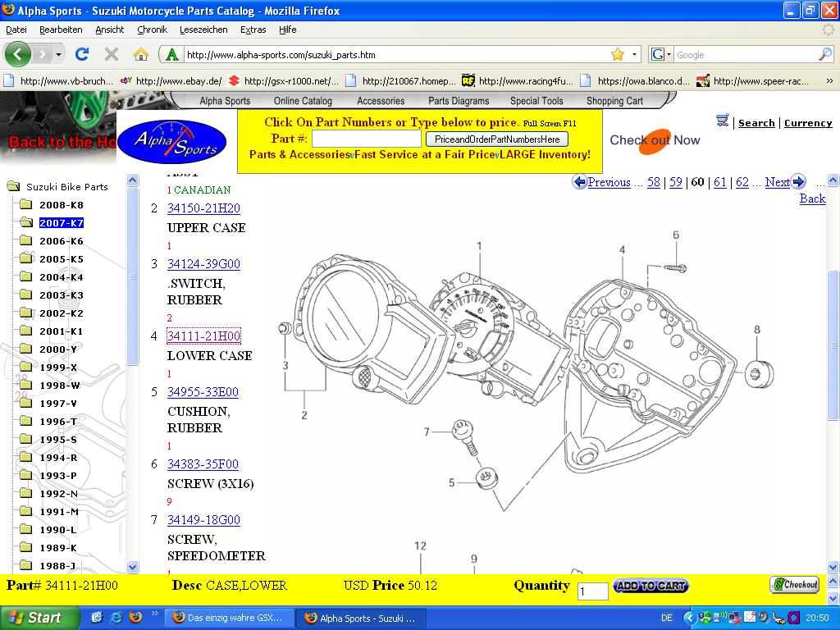Click the Google search magnifier icon
The height and width of the screenshot is (630, 840).
point(825,54)
